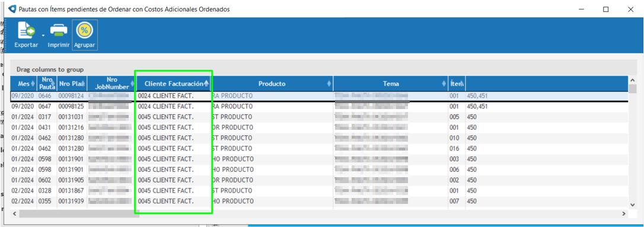Select the Nro Pauta cell 0328
Image resolution: width=644 pixels, height=227 pixels.
click(x=44, y=191)
